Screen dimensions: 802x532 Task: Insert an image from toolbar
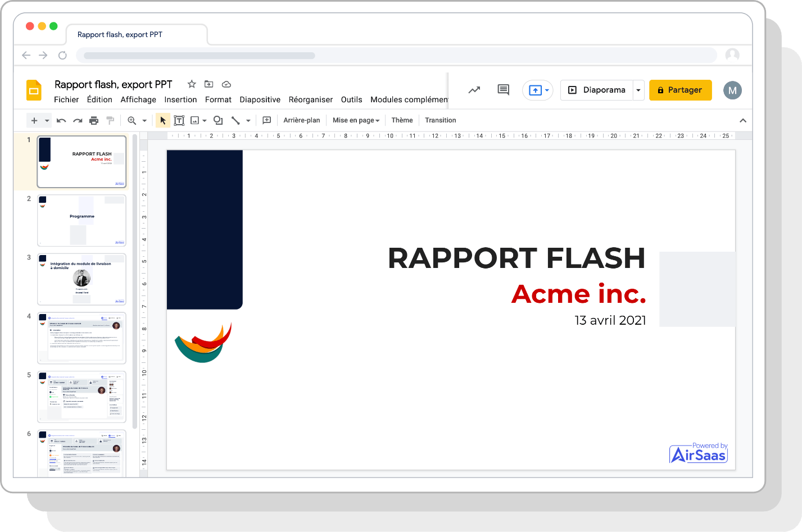coord(194,120)
